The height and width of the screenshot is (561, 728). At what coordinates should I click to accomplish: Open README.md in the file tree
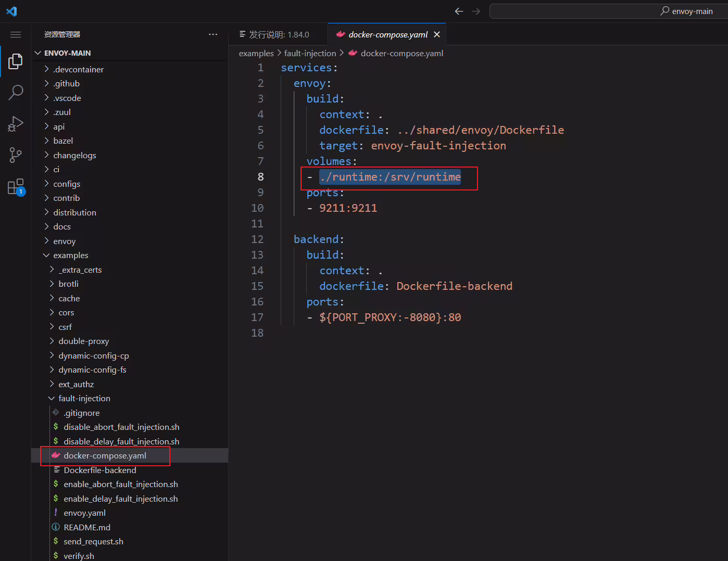(x=87, y=527)
